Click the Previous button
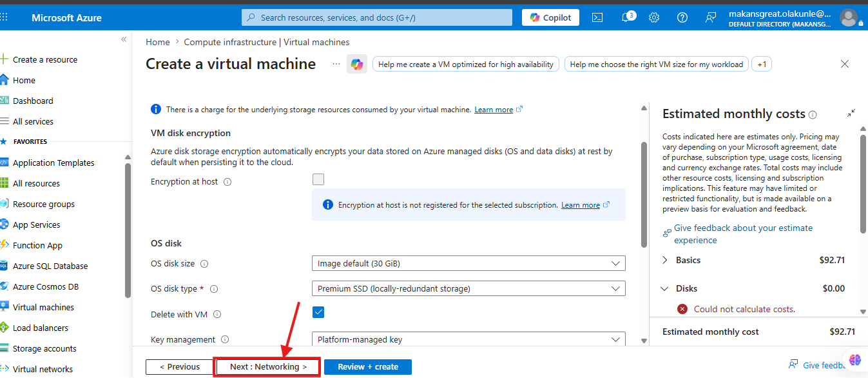 [180, 367]
